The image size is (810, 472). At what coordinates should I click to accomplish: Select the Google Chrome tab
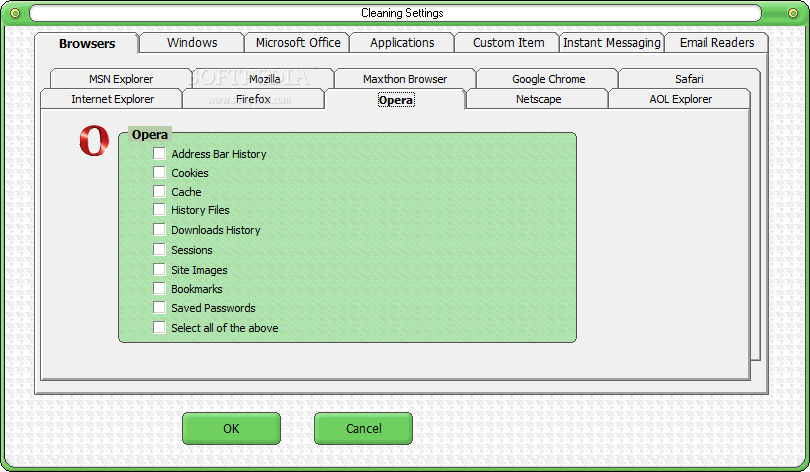coord(548,79)
